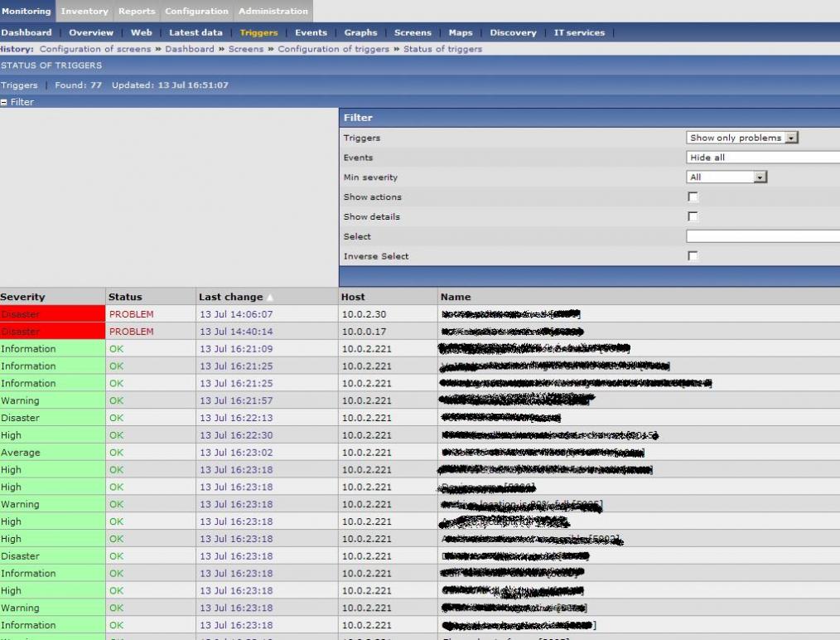The height and width of the screenshot is (640, 840).
Task: Open the Inventory main tab
Action: click(x=84, y=11)
